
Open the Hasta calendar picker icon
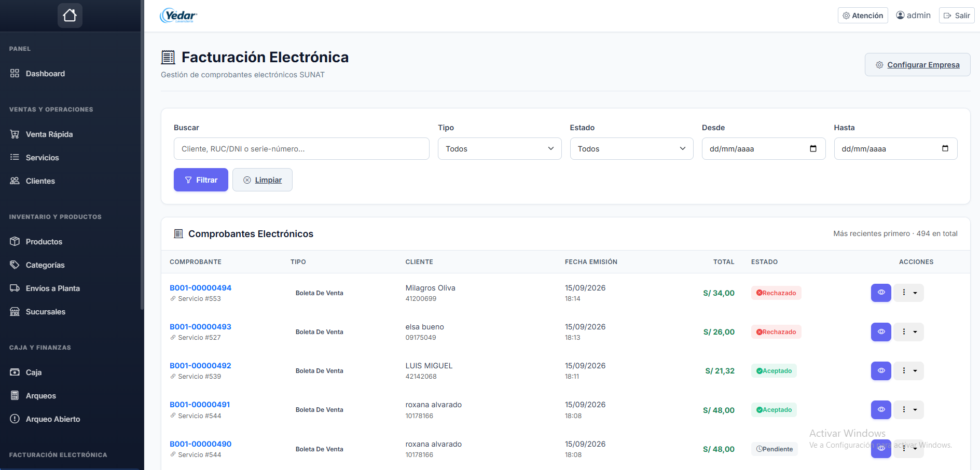945,149
